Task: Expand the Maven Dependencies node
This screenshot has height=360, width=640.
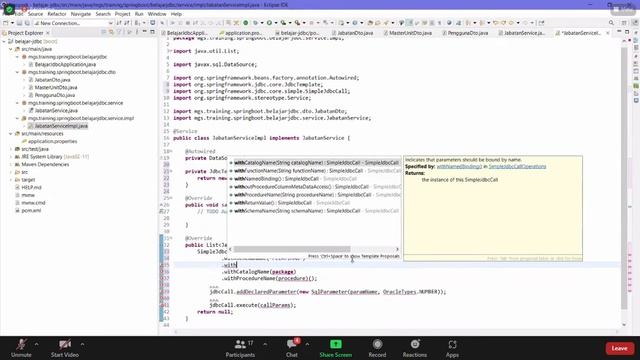Action: point(11,164)
